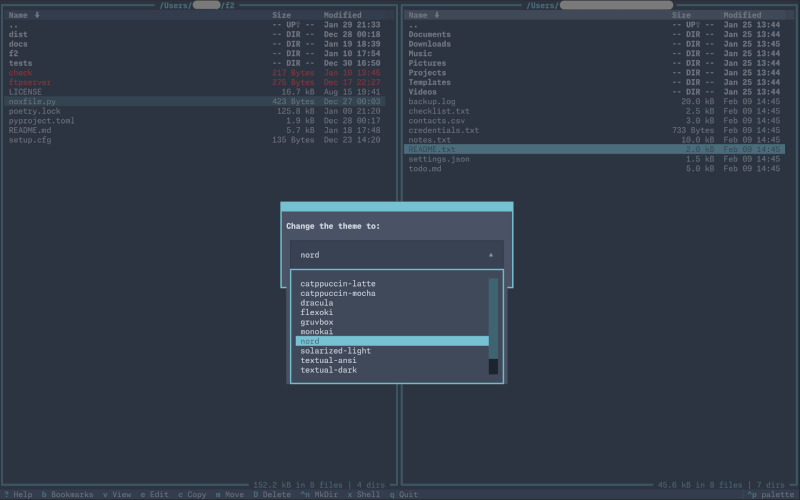The width and height of the screenshot is (800, 500).
Task: Select ftpserver file in left panel
Action: 194,82
